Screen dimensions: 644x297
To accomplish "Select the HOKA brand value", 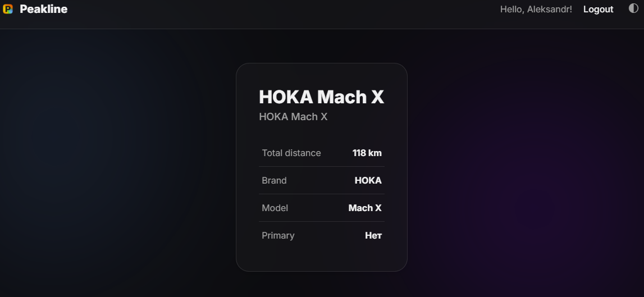I will [368, 180].
